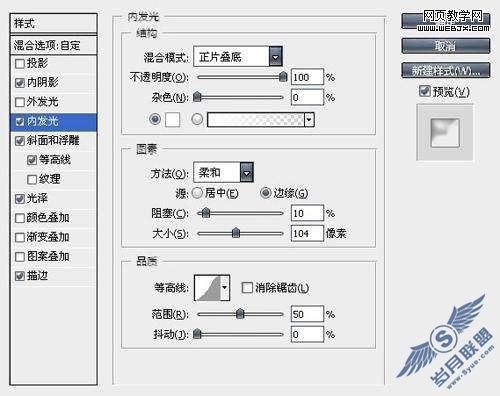The height and width of the screenshot is (396, 500).
Task: Select the 居中 source radio button
Action: point(197,193)
